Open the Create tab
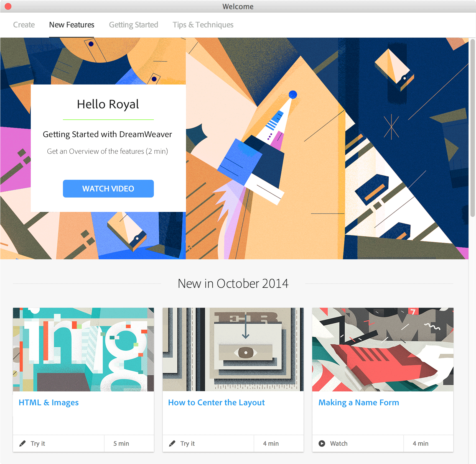476x464 pixels. point(24,25)
